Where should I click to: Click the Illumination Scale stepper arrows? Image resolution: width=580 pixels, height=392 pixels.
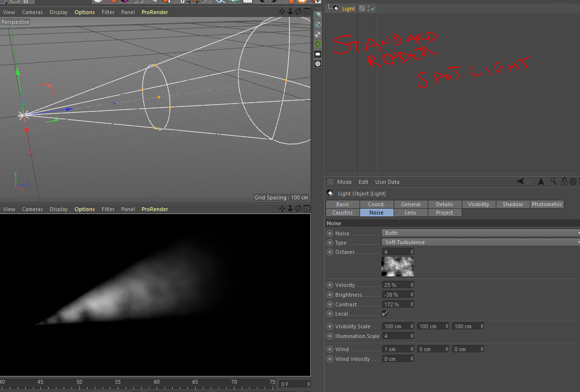(412, 336)
